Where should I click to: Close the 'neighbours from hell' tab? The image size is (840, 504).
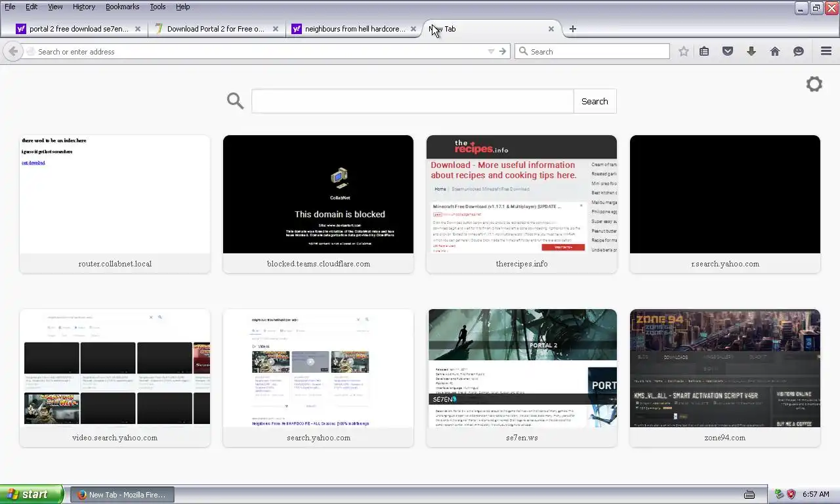click(413, 29)
